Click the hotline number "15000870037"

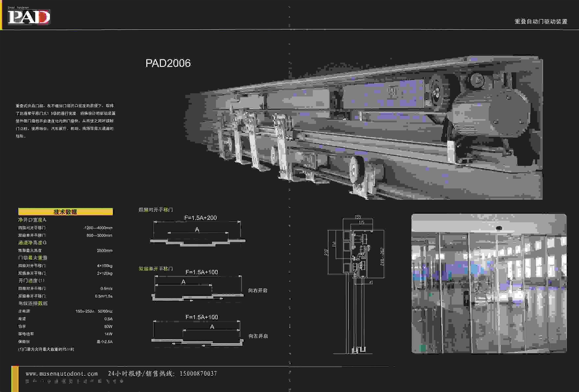tap(198, 374)
